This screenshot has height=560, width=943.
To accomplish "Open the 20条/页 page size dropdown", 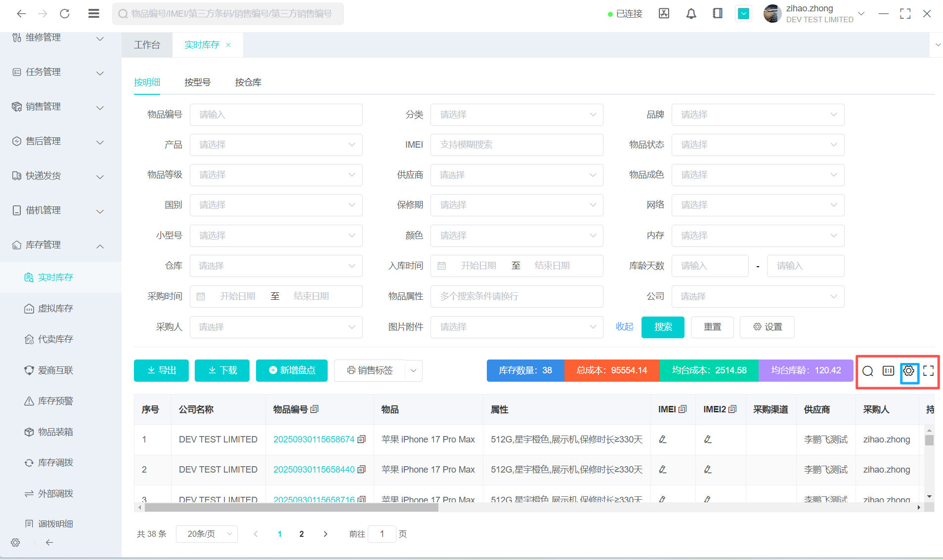I will [207, 534].
